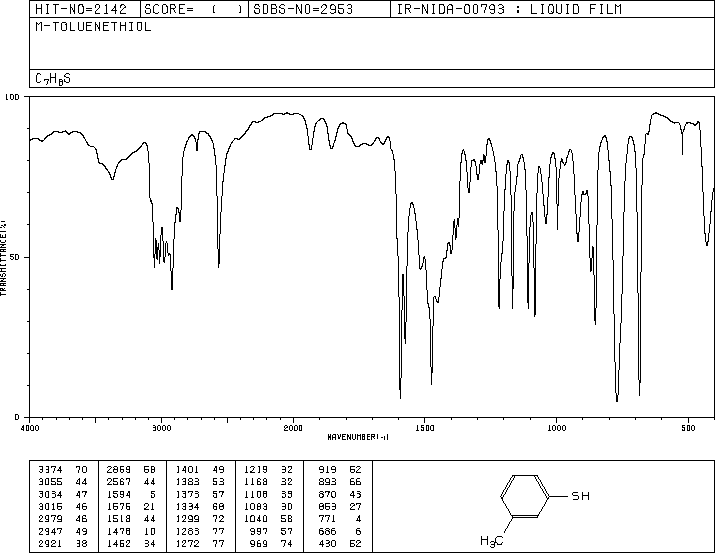Select the 1401 peak table entry
Screen dimensions: 715x553
point(200,470)
